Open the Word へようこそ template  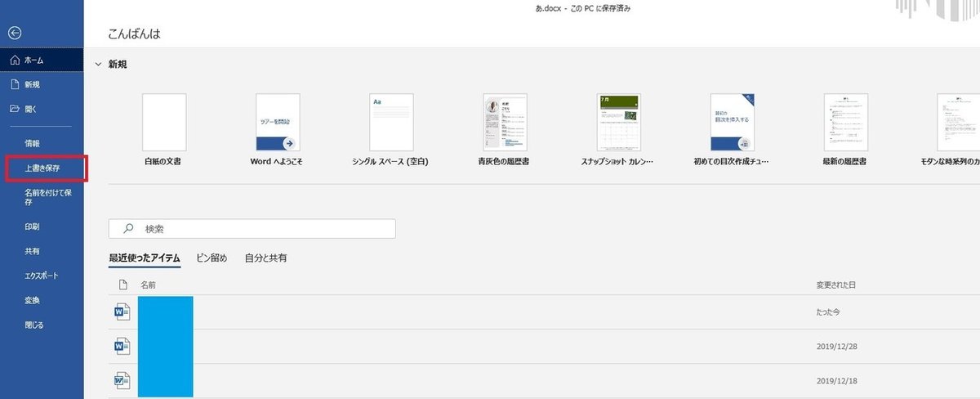277,130
